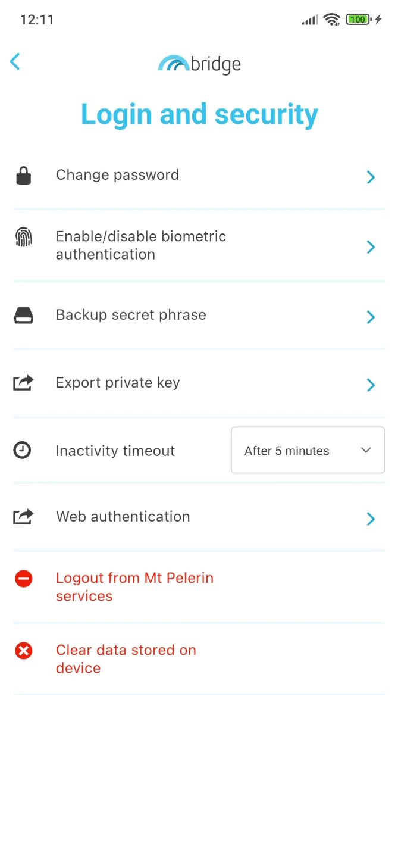Click the padlock icon next to Change password
Screen dimensions: 395x868
click(23, 175)
